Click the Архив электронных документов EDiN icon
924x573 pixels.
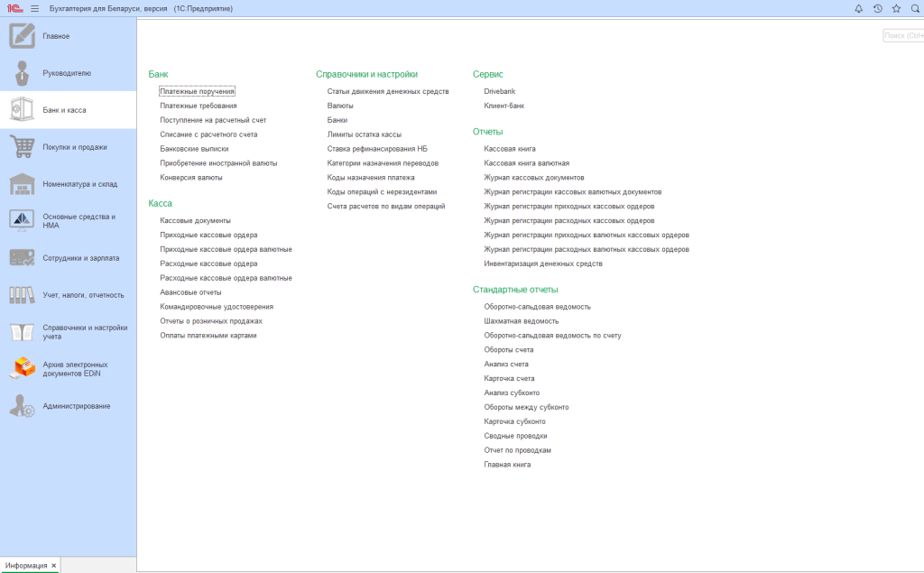(22, 368)
